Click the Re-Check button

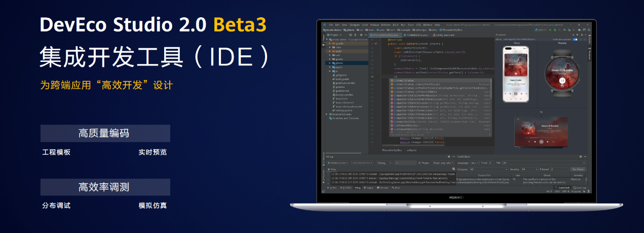click(x=578, y=170)
